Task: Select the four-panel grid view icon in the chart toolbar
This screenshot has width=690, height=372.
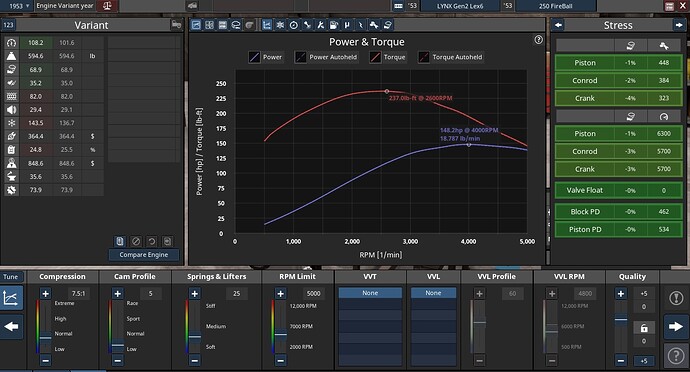Action: pos(209,25)
